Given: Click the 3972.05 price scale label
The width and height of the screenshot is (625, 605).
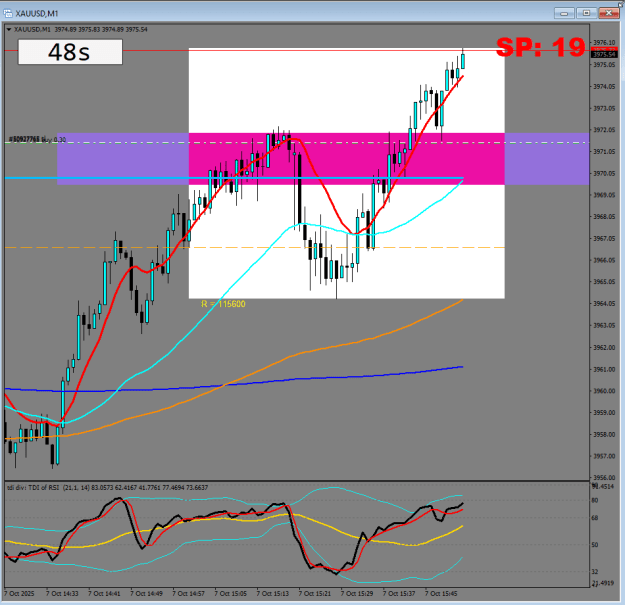Looking at the screenshot, I should click(604, 130).
